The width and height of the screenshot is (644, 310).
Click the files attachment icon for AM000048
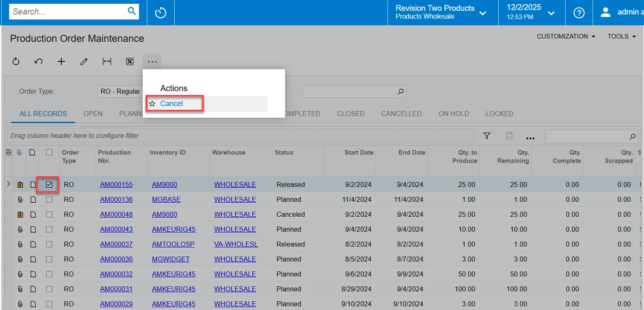tap(20, 215)
